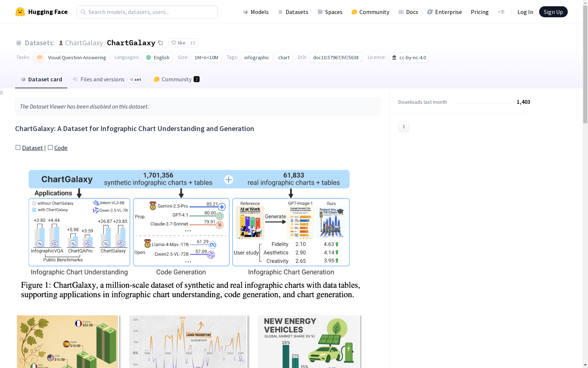The height and width of the screenshot is (368, 588).
Task: Go to Datasets in top navigation
Action: click(293, 12)
